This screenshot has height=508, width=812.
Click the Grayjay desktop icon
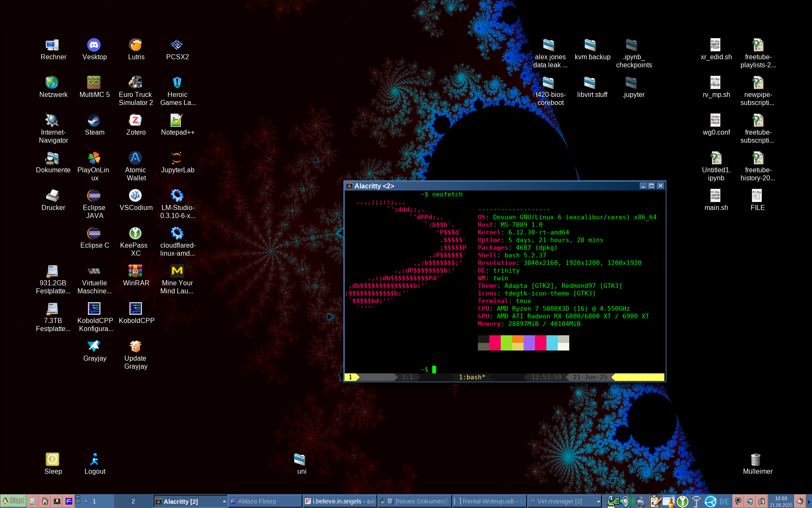tap(94, 351)
